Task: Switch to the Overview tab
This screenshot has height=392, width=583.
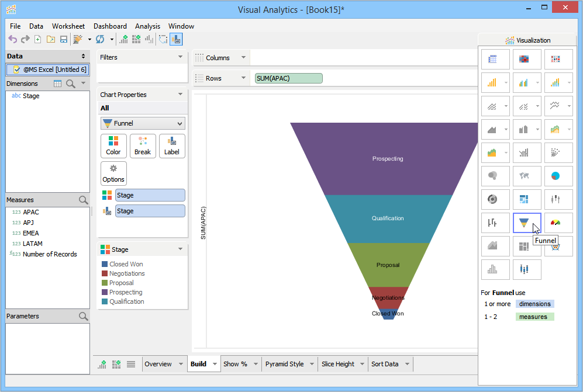Action: [158, 364]
